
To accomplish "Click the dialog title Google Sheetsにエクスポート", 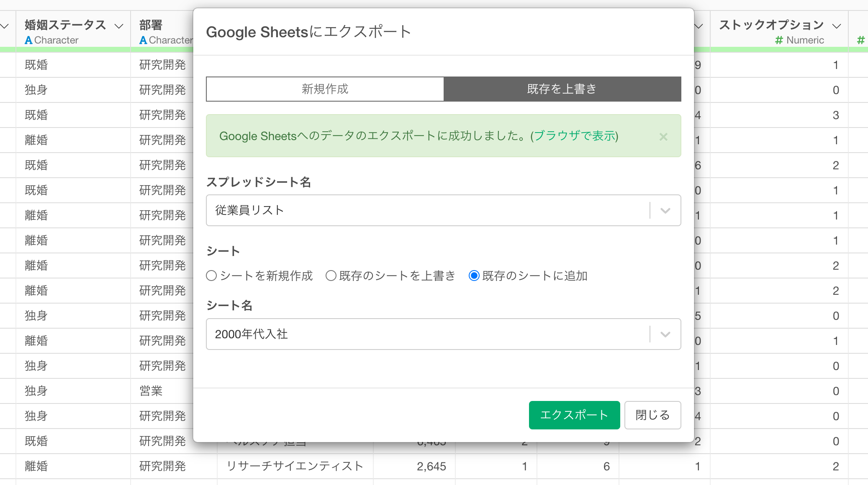I will pyautogui.click(x=309, y=32).
